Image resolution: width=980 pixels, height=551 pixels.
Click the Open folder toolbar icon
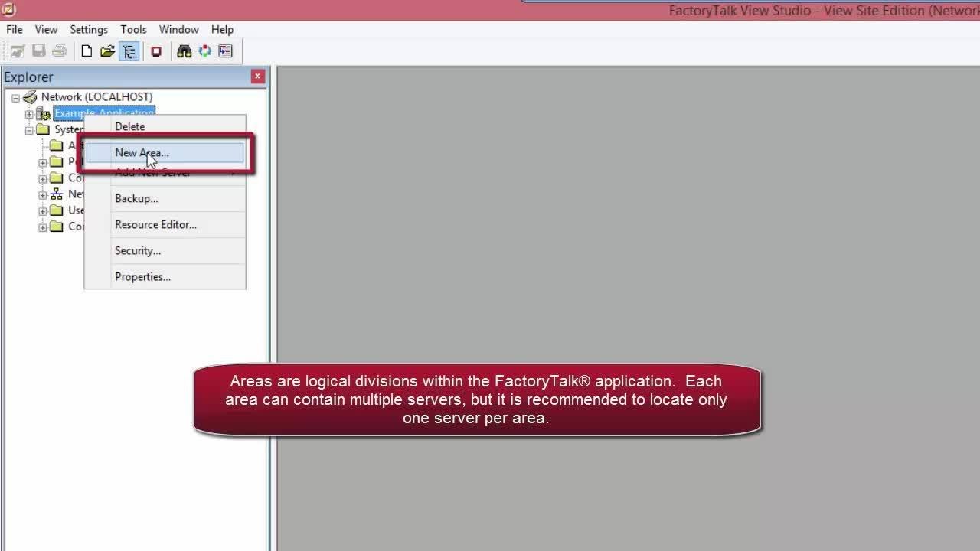[107, 51]
